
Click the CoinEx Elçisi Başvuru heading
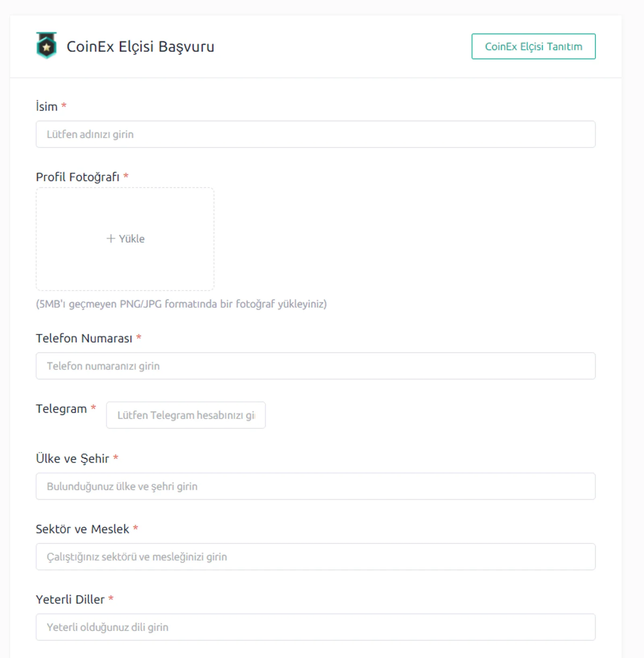coord(140,46)
